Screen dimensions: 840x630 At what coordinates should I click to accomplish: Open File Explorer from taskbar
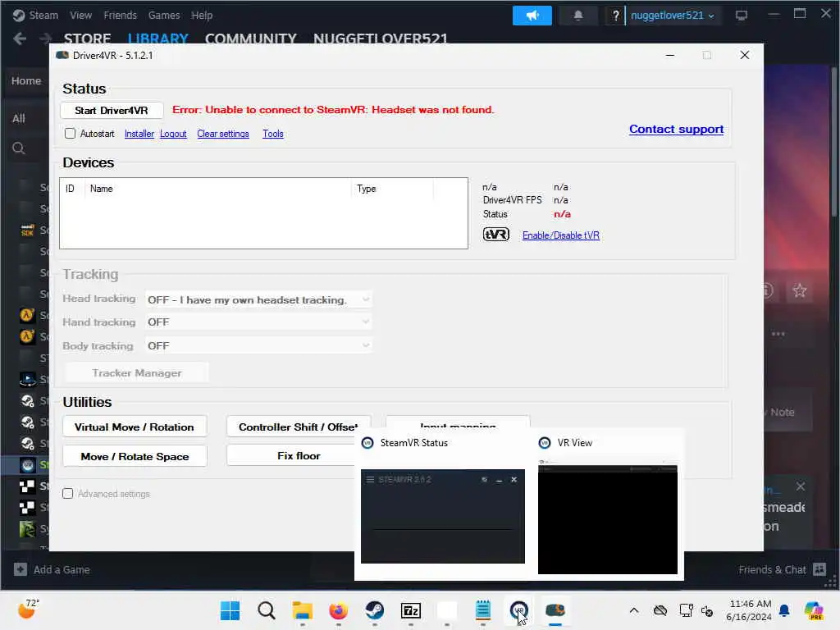coord(302,610)
